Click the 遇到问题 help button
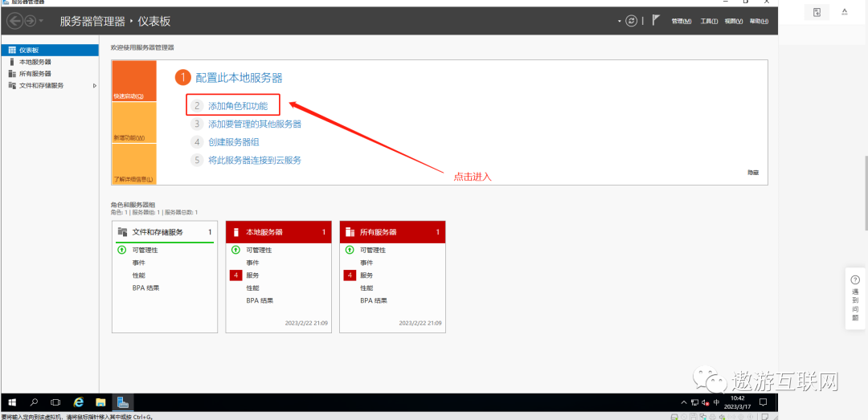 click(x=855, y=298)
